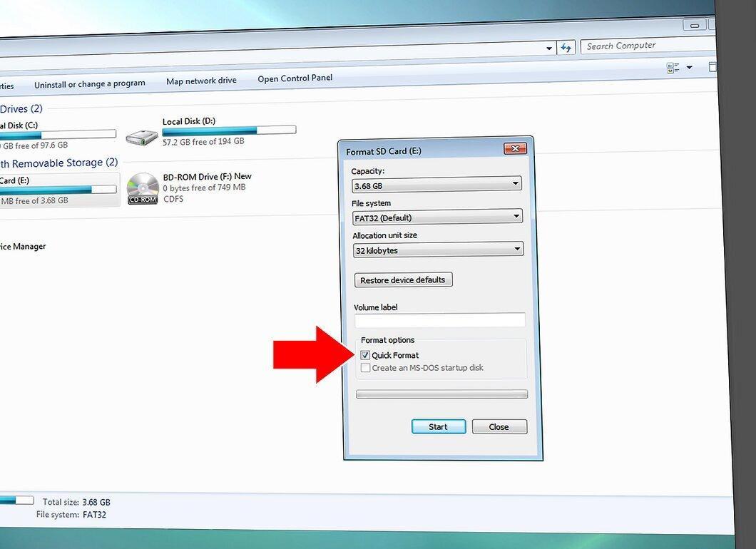The image size is (756, 549).
Task: Select the BD-ROM Drive (F:) disc icon
Action: 143,188
